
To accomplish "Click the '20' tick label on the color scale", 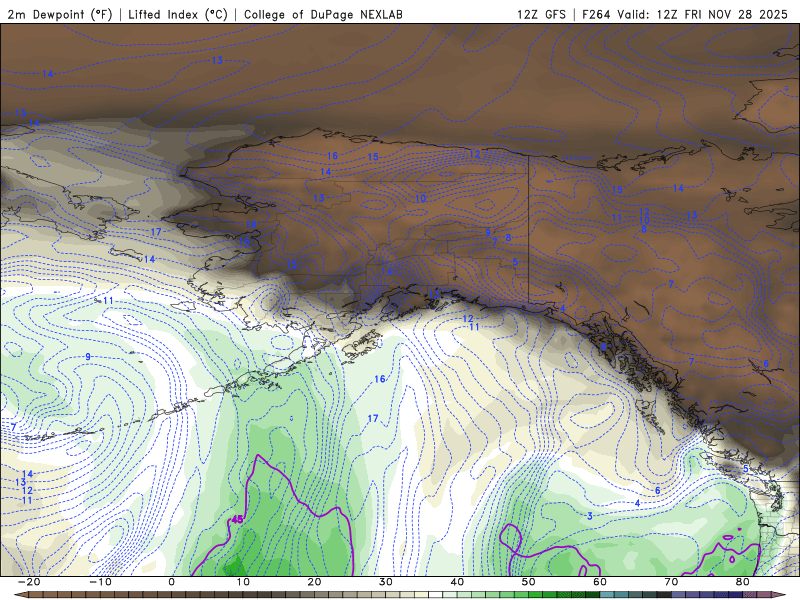I will point(314,582).
